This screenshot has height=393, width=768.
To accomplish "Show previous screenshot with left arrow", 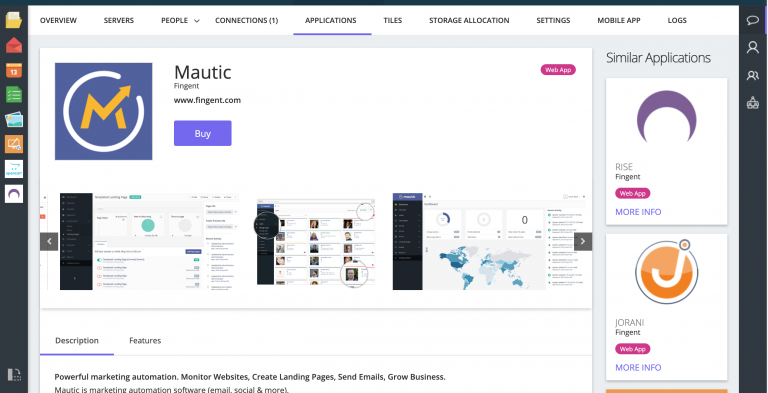I will (x=49, y=242).
